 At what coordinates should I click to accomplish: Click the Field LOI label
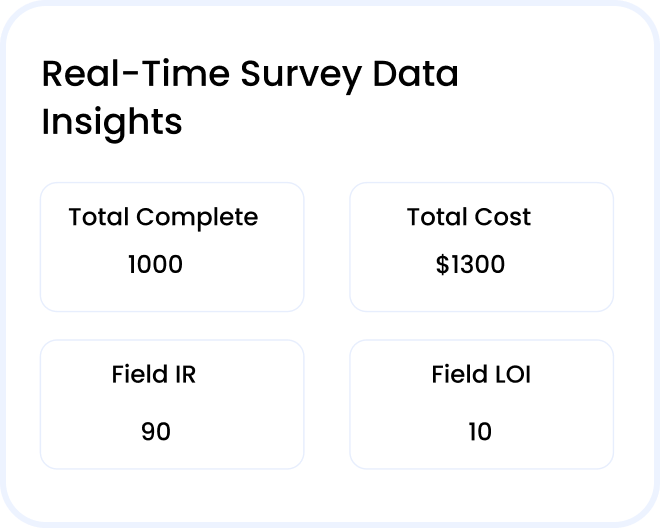pos(481,374)
